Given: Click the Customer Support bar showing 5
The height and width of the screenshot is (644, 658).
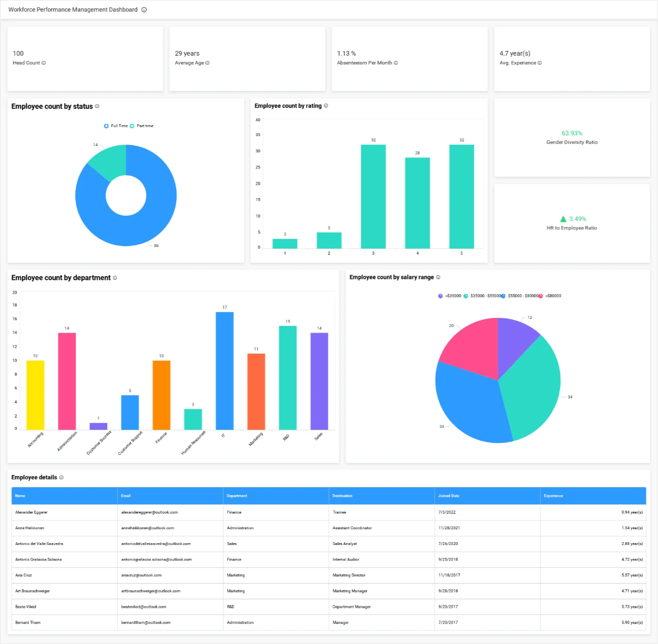Looking at the screenshot, I should click(x=130, y=413).
